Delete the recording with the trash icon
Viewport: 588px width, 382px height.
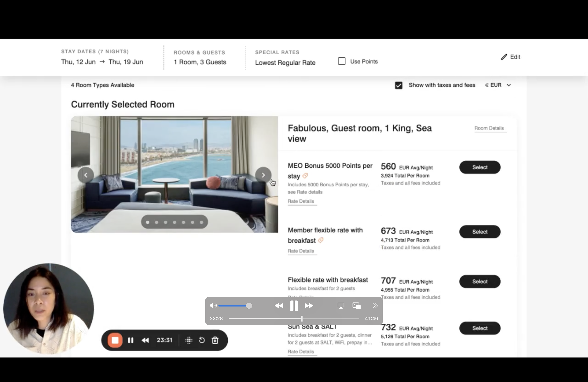215,340
